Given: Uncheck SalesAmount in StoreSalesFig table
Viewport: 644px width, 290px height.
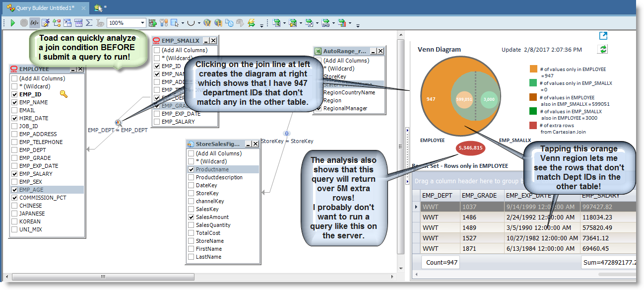Looking at the screenshot, I should 191,217.
